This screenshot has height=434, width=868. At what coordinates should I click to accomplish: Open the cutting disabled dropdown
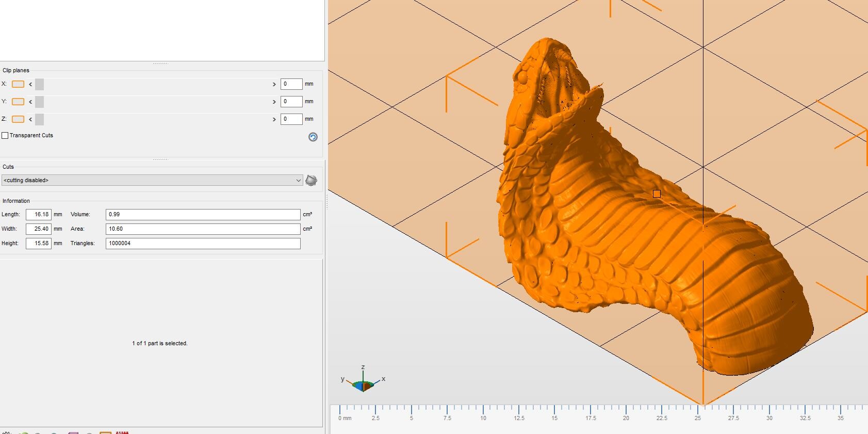(x=152, y=180)
